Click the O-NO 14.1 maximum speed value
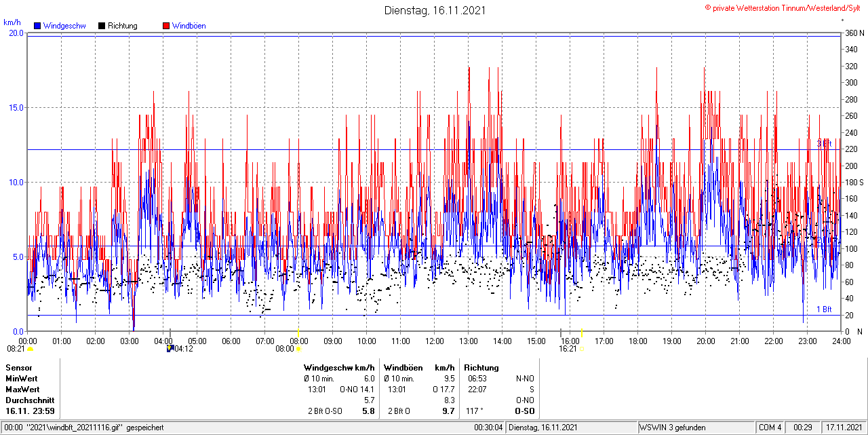 pyautogui.click(x=356, y=390)
